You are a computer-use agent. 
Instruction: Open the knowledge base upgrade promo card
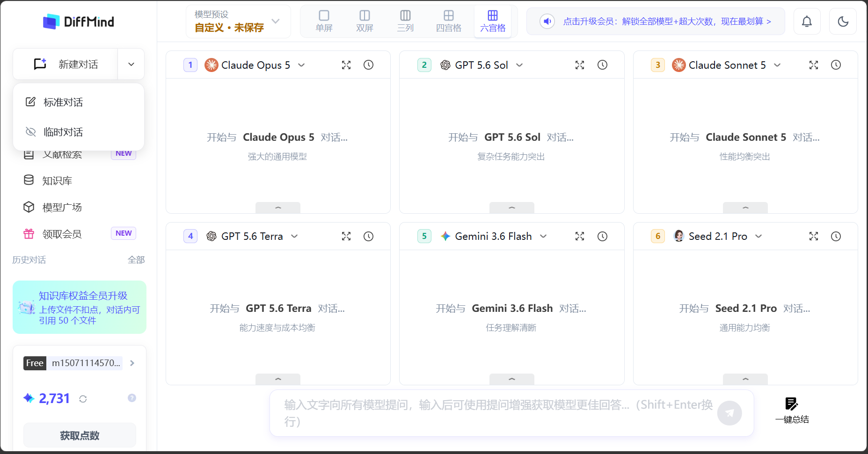pyautogui.click(x=80, y=307)
